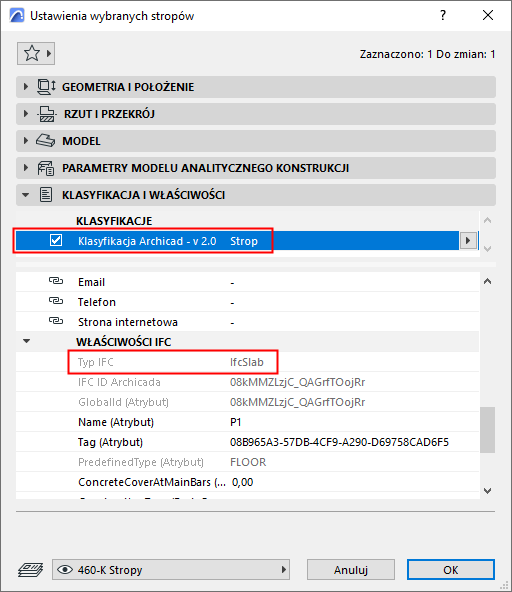512x592 pixels.
Task: Select the GlobalId (Atrybut) row
Action: coord(247,402)
